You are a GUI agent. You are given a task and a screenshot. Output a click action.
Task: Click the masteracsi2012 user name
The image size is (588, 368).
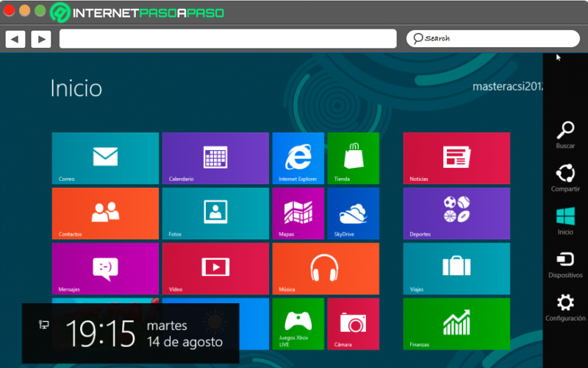coord(508,86)
